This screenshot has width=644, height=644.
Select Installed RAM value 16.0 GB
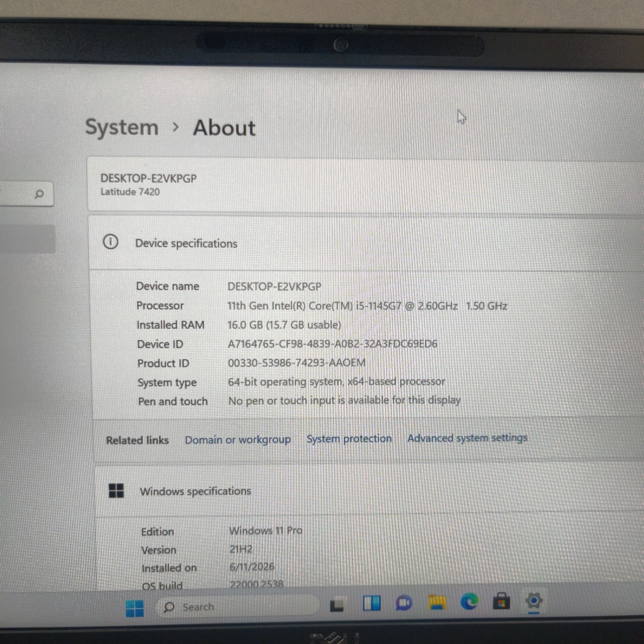[x=284, y=325]
